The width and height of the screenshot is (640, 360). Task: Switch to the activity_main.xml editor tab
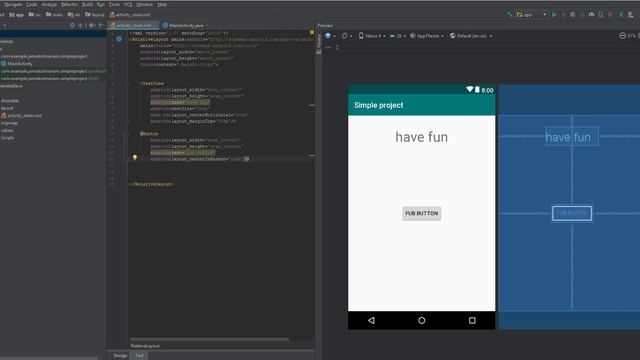(x=133, y=25)
